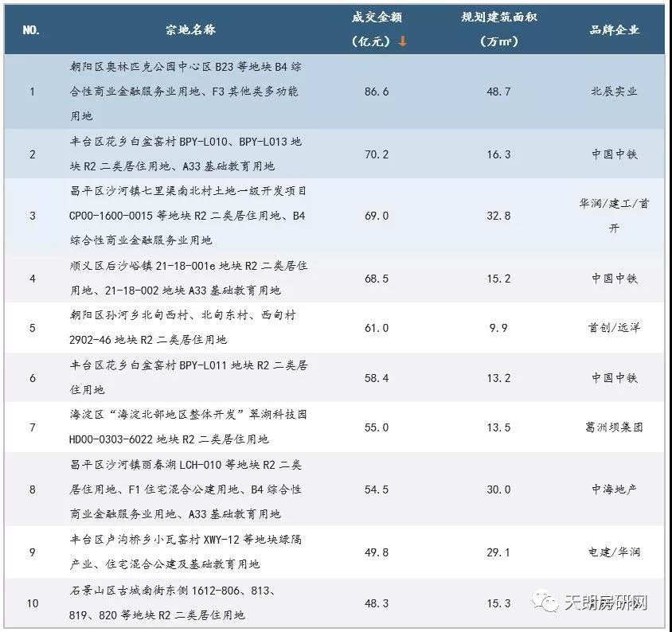Click area value 32.8
This screenshot has height=632, width=672.
pos(498,216)
